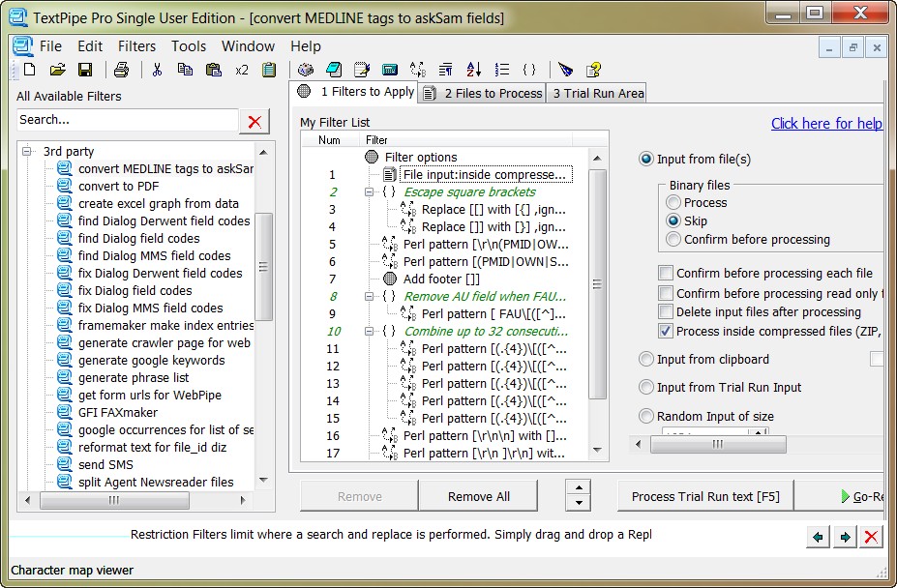897x588 pixels.
Task: Enable 'Delete input files after processing' checkbox
Action: tap(666, 311)
